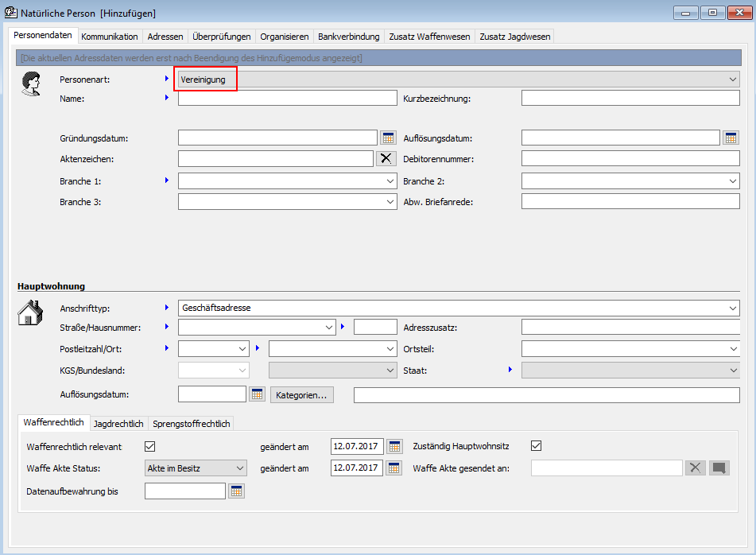
Task: Switch to the Bankverbindung tab
Action: pyautogui.click(x=348, y=37)
